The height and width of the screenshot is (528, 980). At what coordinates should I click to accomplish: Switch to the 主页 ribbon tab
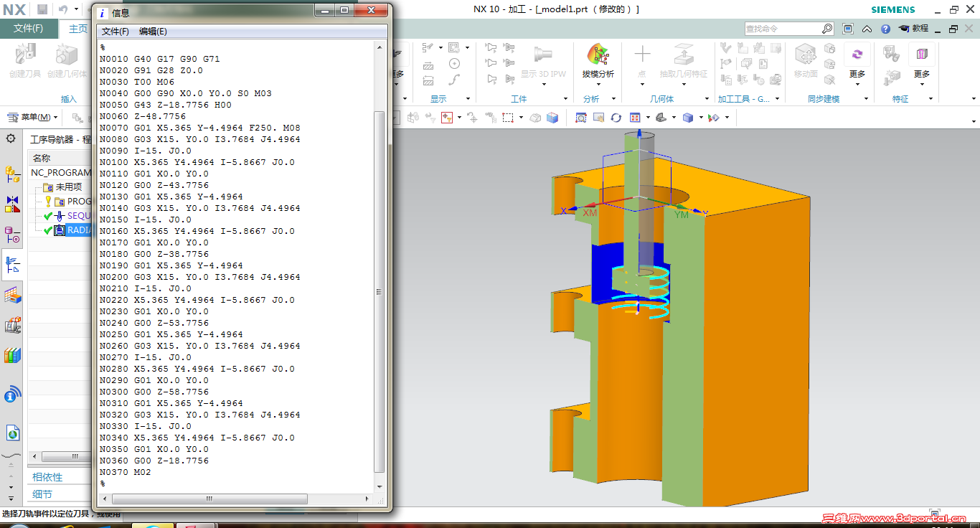(78, 29)
